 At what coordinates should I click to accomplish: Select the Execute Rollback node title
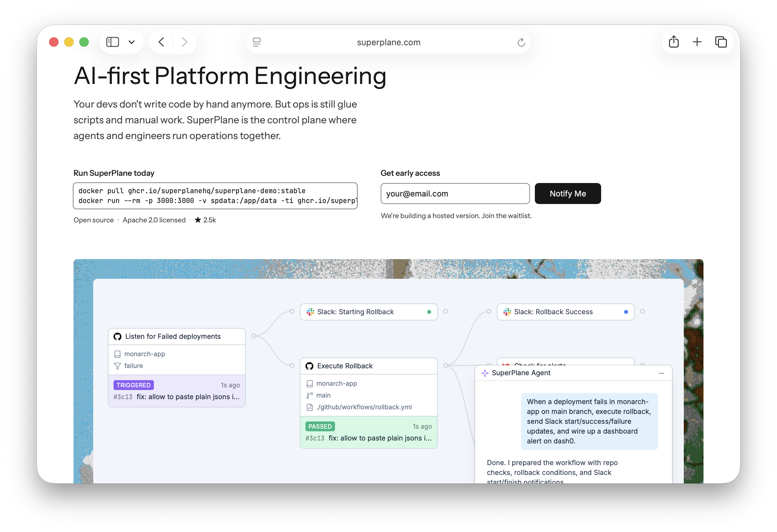pyautogui.click(x=345, y=366)
